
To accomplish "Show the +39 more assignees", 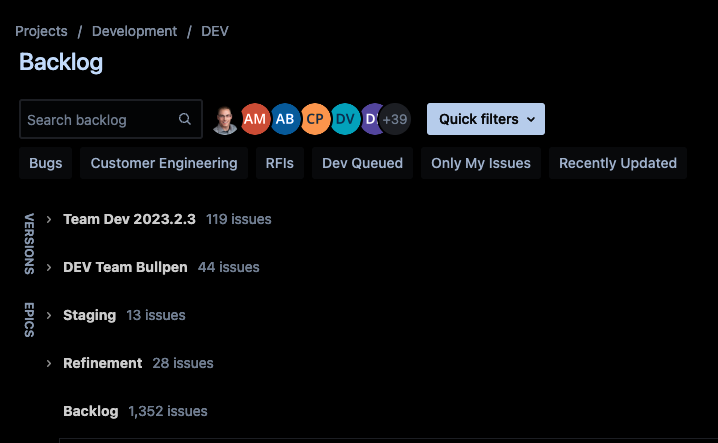I will pos(395,119).
